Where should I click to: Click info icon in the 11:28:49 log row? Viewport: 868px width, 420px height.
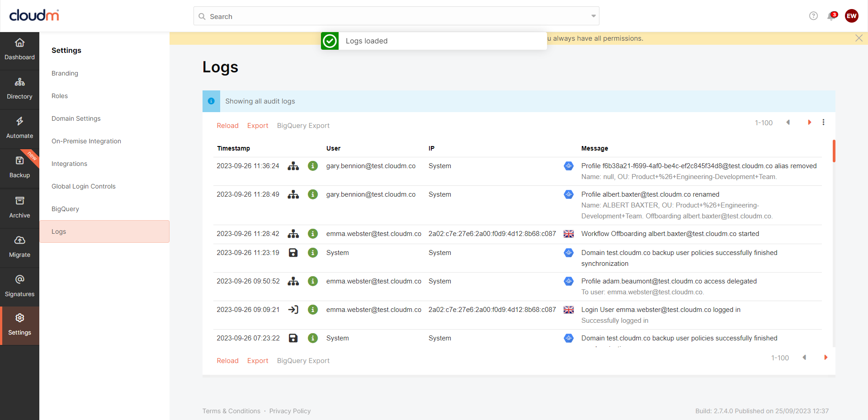coord(313,194)
